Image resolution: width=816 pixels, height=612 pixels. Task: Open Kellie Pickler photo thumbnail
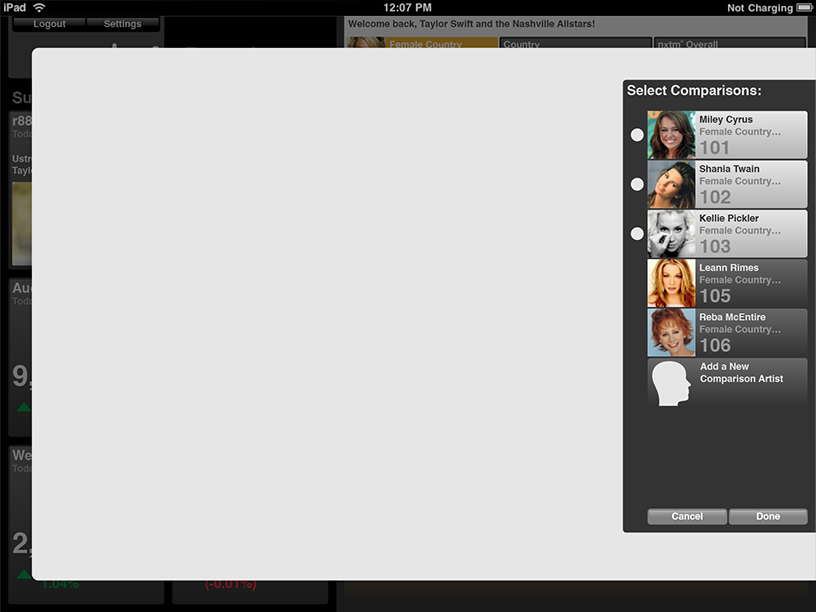click(671, 234)
